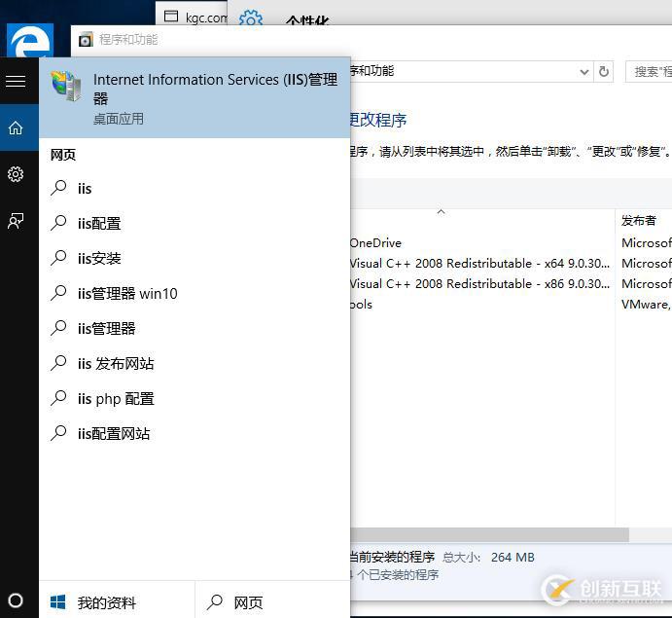Open search settings gear icon
This screenshot has width=672, height=618.
point(16,174)
